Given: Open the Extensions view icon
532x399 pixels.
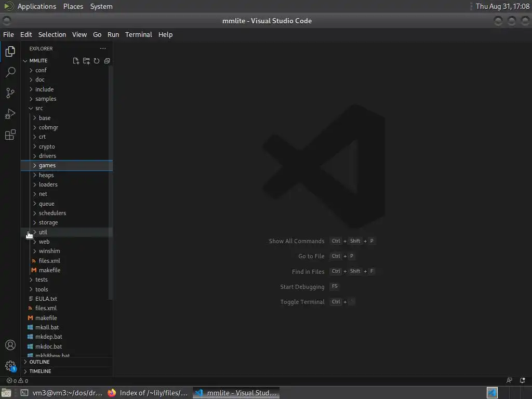Looking at the screenshot, I should [x=10, y=135].
